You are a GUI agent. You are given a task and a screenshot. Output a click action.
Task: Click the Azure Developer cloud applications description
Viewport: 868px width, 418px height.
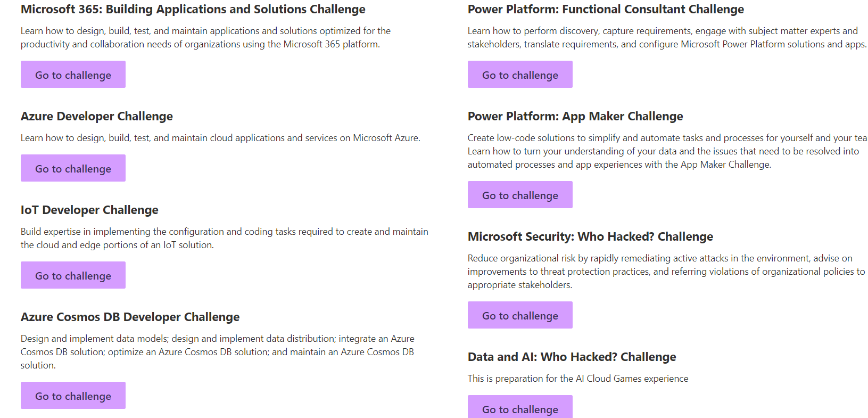point(220,138)
